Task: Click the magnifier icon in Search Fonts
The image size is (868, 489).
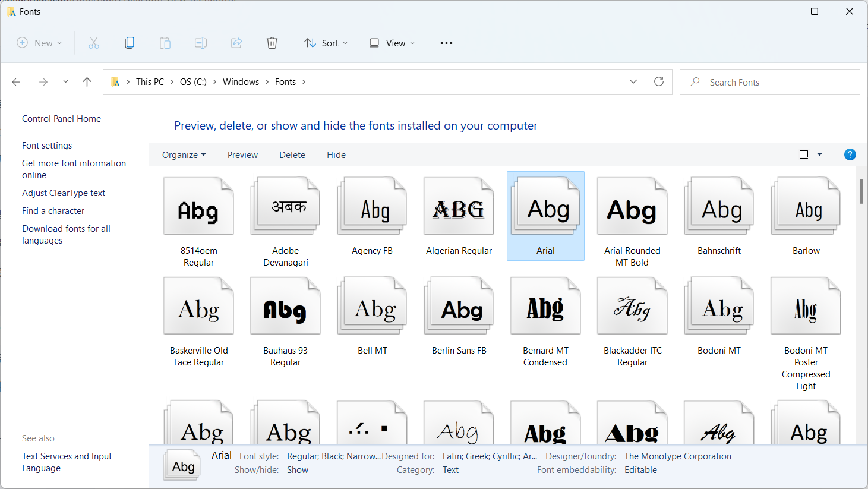Action: 695,81
